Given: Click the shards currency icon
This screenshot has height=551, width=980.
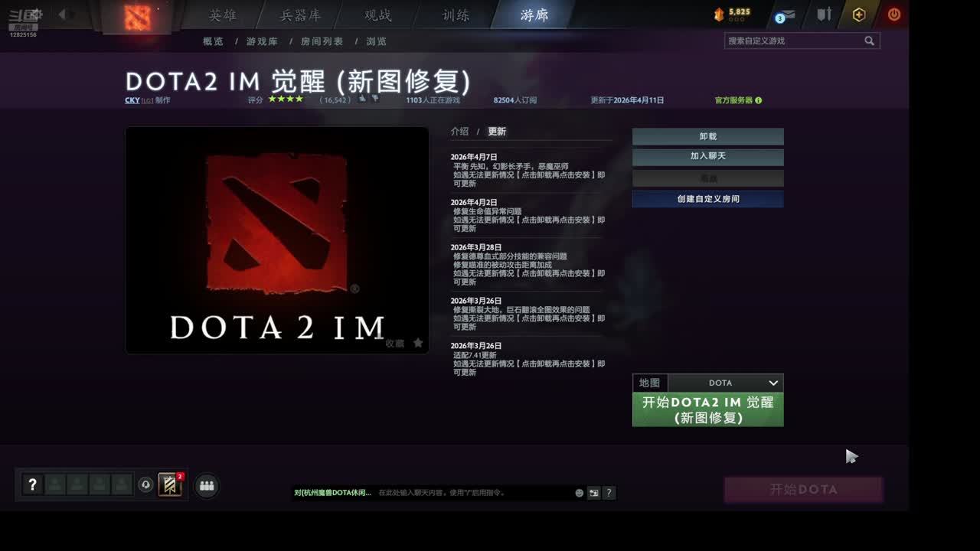Looking at the screenshot, I should click(718, 15).
